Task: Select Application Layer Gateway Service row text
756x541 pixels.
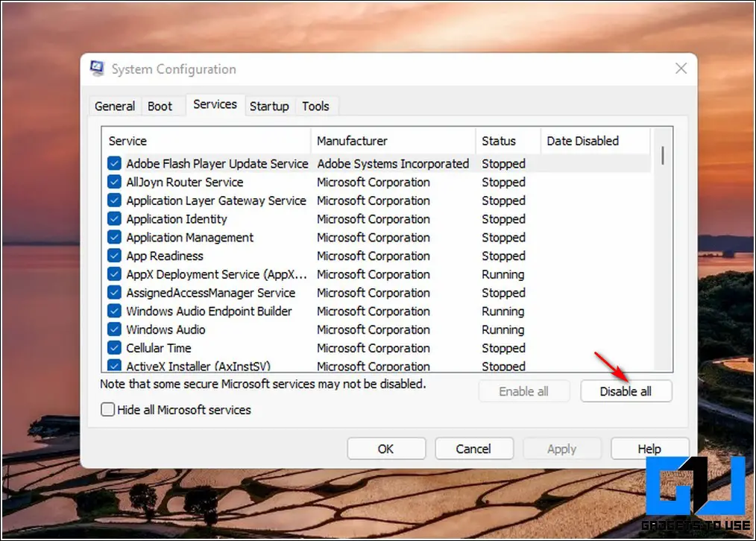Action: (216, 200)
